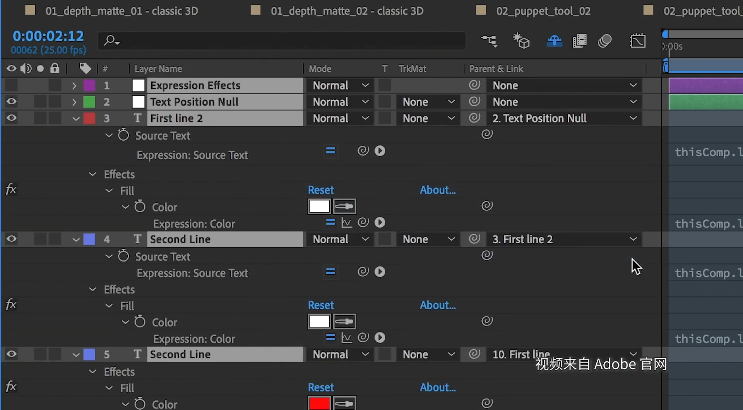The height and width of the screenshot is (410, 743).
Task: Open the Graph Editor icon
Action: point(638,41)
